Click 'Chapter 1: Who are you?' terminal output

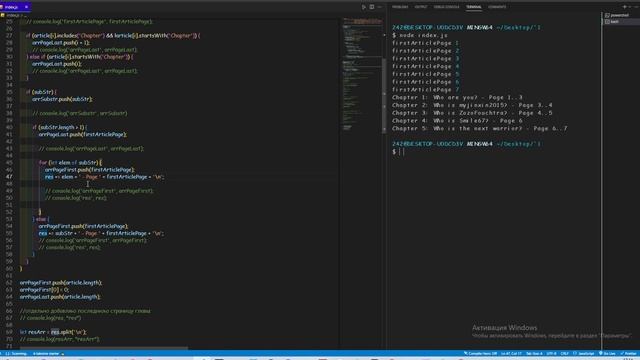pyautogui.click(x=457, y=97)
